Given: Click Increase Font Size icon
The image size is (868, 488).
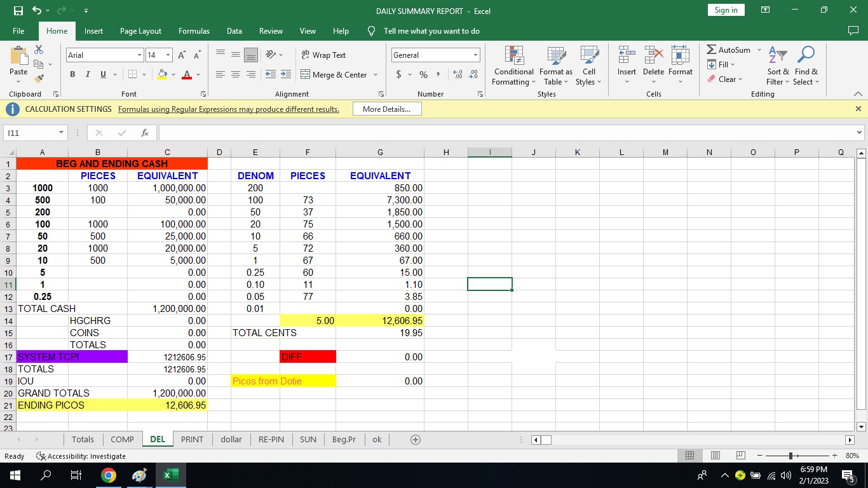Looking at the screenshot, I should [182, 55].
